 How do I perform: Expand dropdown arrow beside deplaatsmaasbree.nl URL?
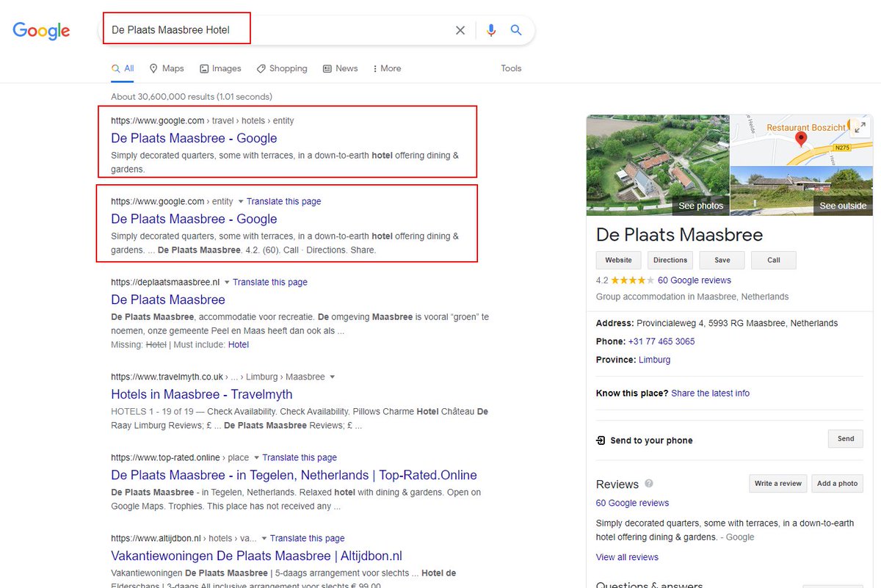coord(227,282)
